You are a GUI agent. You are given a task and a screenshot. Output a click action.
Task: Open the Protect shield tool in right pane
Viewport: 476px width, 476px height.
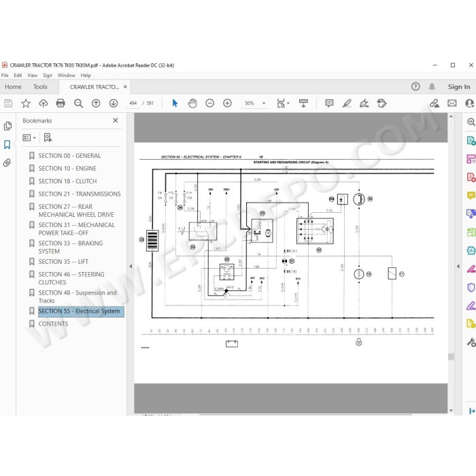click(471, 287)
